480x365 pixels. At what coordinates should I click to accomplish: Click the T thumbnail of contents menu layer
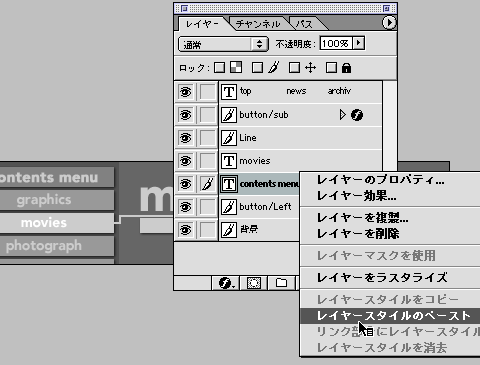click(229, 184)
